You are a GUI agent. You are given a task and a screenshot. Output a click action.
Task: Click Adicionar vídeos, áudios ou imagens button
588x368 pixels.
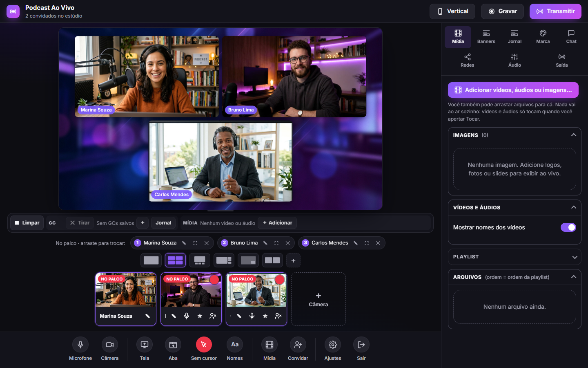(513, 90)
